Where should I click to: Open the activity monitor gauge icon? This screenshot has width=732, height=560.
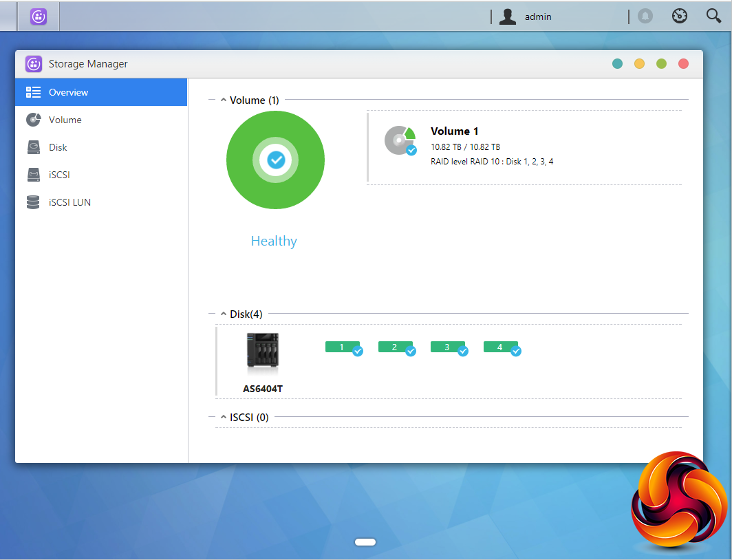click(x=679, y=17)
